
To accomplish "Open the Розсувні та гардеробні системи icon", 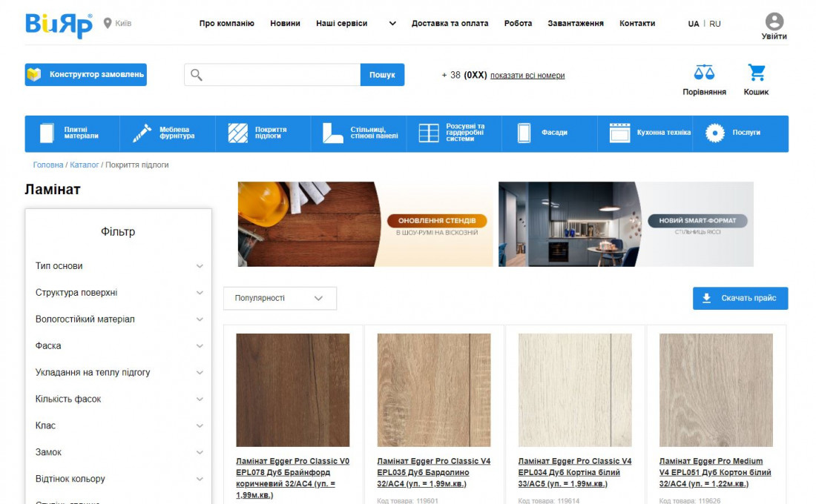I will coord(429,133).
